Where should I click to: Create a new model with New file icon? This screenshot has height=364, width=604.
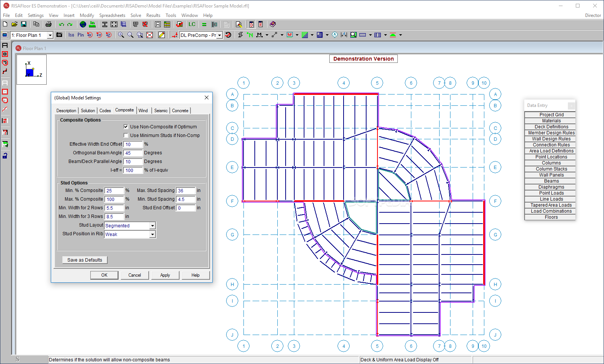[x=5, y=24]
